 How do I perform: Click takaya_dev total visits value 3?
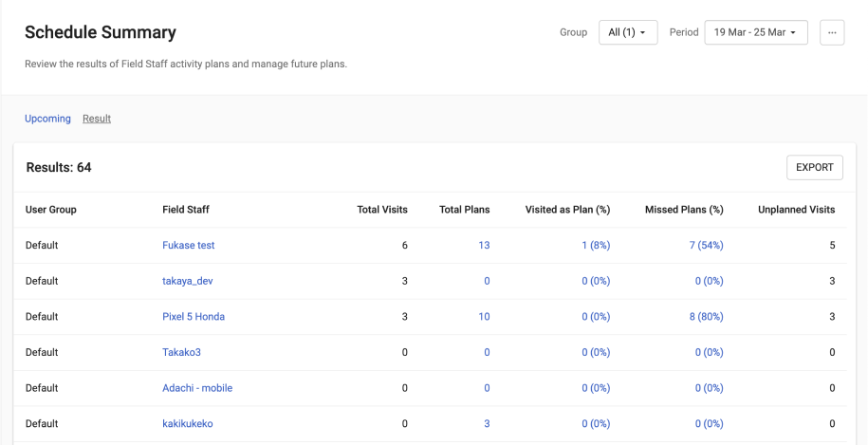[x=405, y=281]
